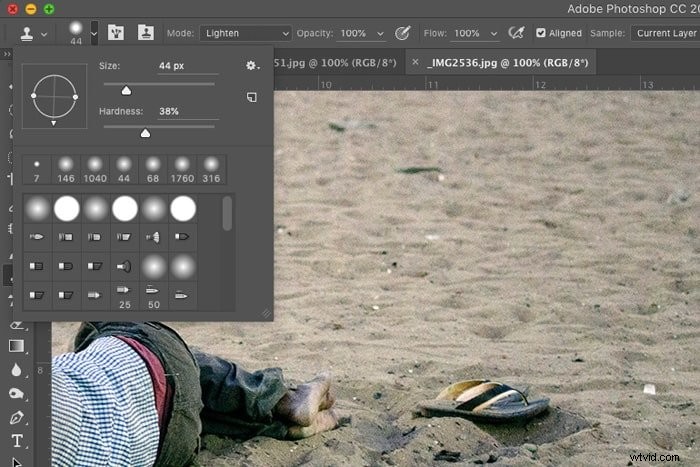The height and width of the screenshot is (467, 700).
Task: Expand the toolbar double-arrow toggle
Action: click(7, 54)
